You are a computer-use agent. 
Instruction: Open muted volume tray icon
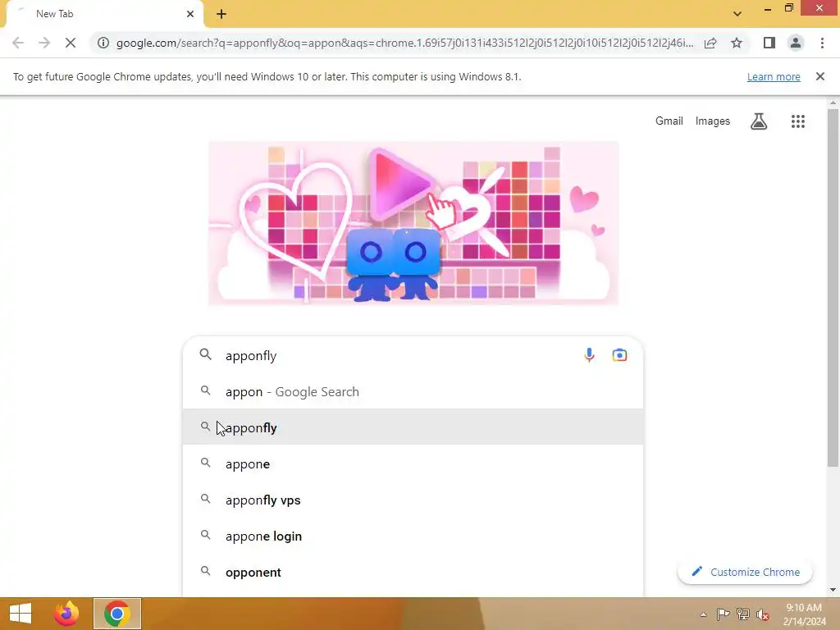763,614
